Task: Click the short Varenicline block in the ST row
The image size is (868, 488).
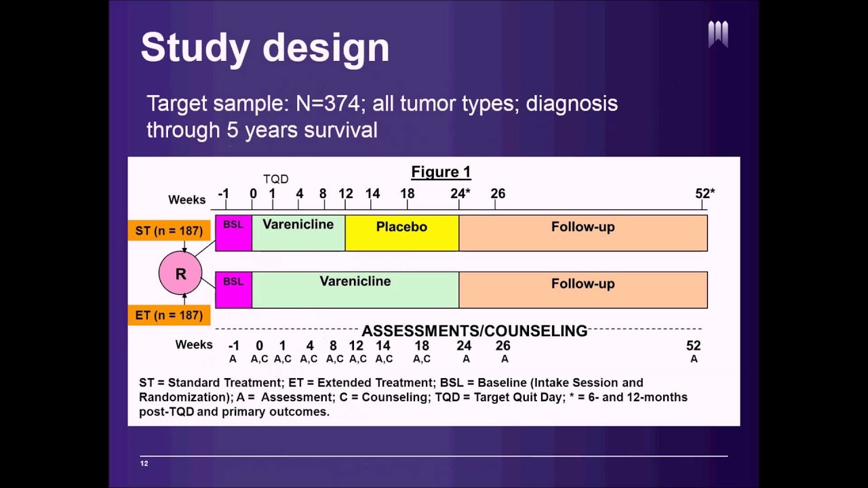Action: click(298, 233)
